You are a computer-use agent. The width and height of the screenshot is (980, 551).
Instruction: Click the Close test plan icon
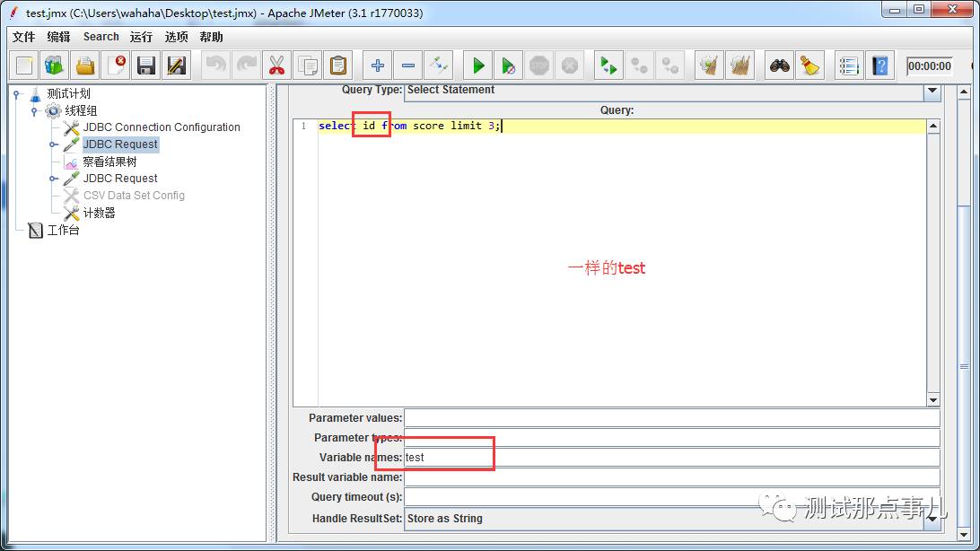[117, 66]
